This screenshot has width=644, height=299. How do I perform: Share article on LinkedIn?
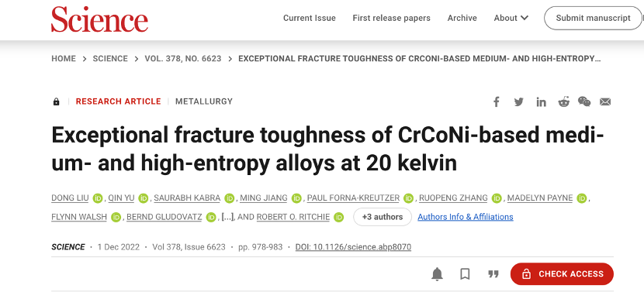point(542,101)
